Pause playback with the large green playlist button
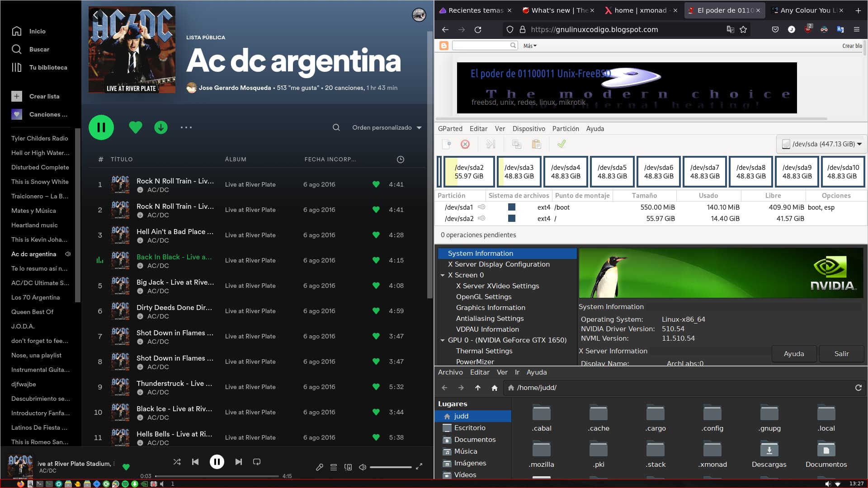868x488 pixels. 101,127
